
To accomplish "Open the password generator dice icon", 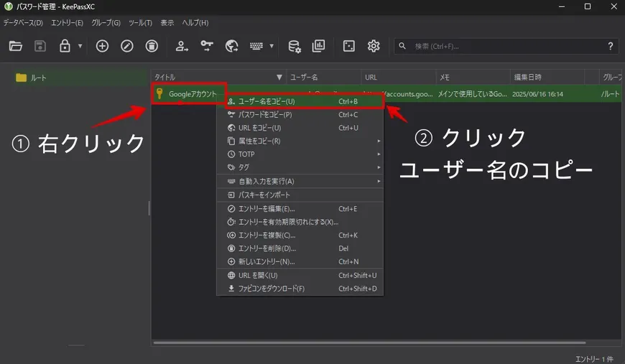I will pyautogui.click(x=348, y=46).
